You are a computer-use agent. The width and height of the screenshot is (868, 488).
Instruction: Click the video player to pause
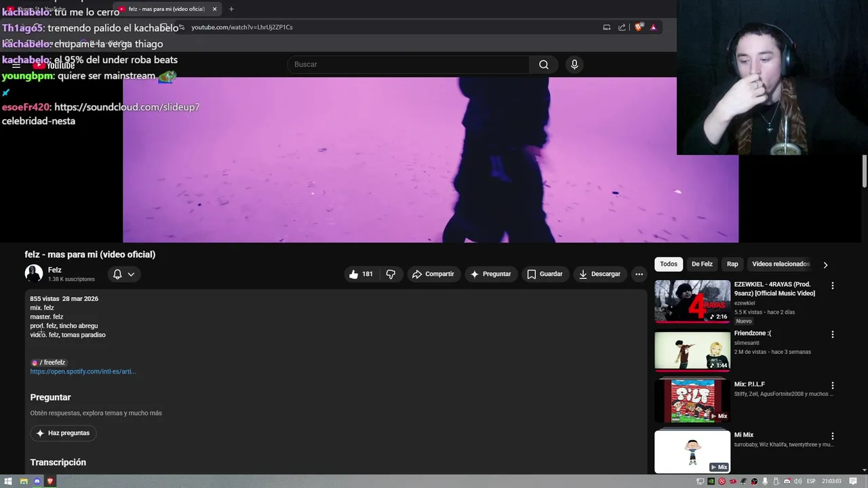430,160
